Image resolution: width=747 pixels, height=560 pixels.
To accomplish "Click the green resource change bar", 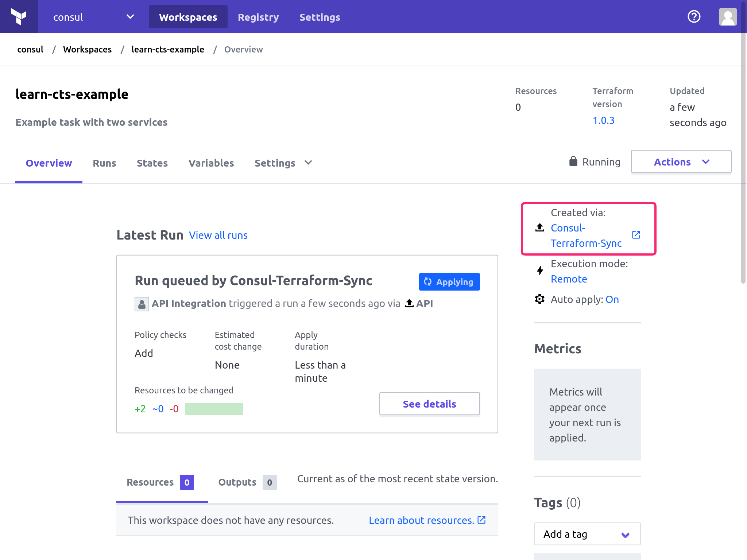I will [x=214, y=409].
